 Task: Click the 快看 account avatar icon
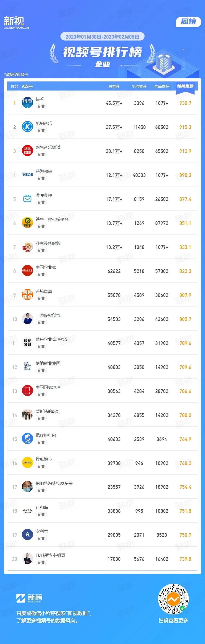pos(27,103)
